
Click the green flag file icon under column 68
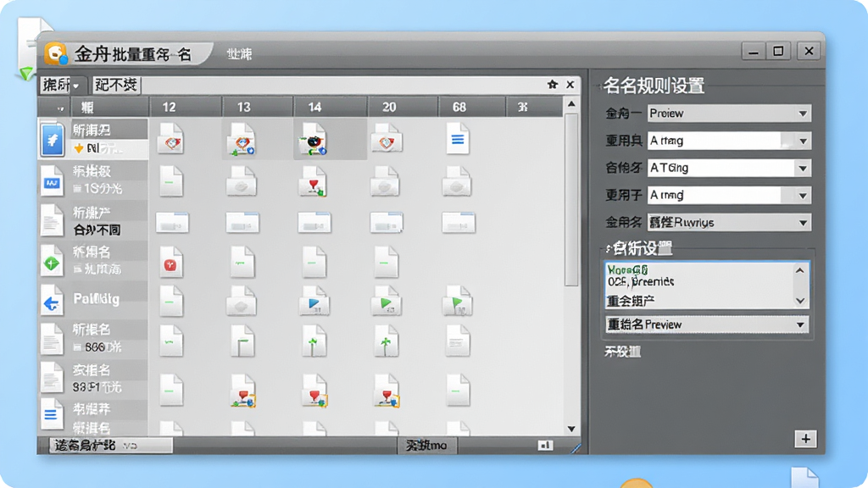(457, 301)
